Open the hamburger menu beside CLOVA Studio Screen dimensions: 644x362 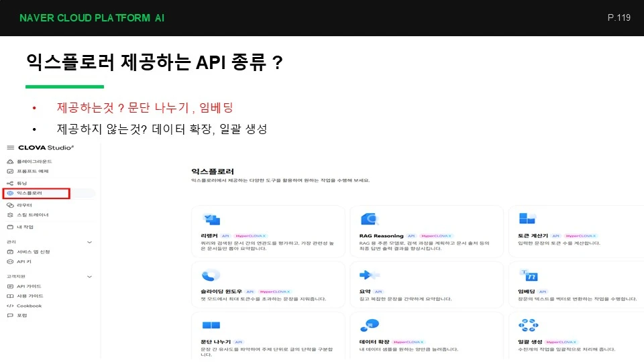[10, 147]
